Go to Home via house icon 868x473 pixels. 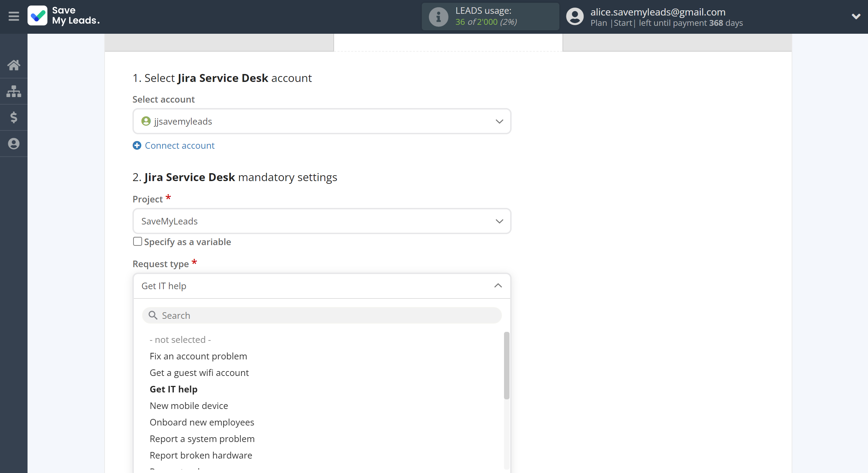[14, 65]
